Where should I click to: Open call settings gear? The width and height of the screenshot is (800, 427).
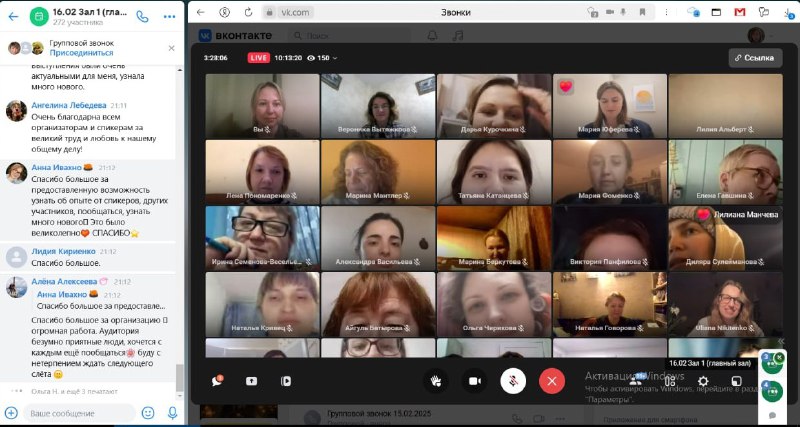(703, 381)
